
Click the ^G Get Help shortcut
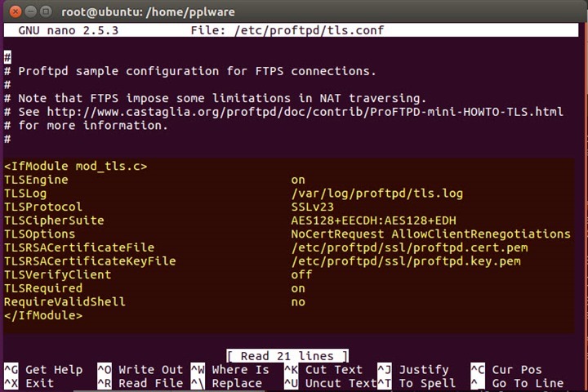tap(43, 370)
